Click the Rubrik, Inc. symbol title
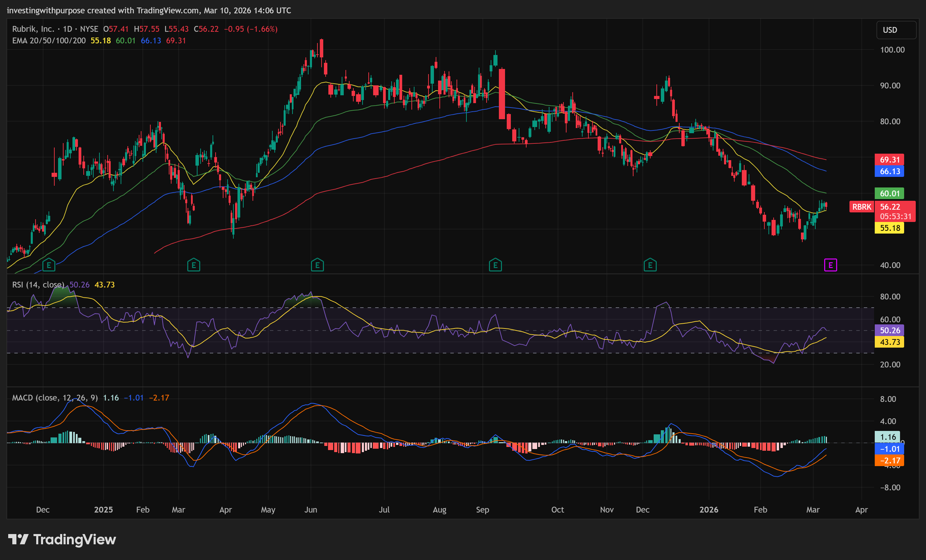Viewport: 926px width, 560px height. [x=33, y=29]
